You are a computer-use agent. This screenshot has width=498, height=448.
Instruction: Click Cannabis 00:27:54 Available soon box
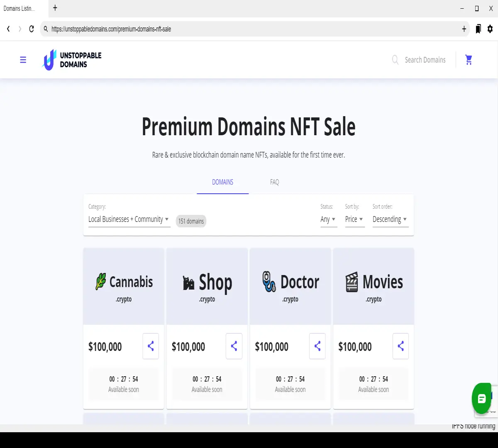pos(124,384)
